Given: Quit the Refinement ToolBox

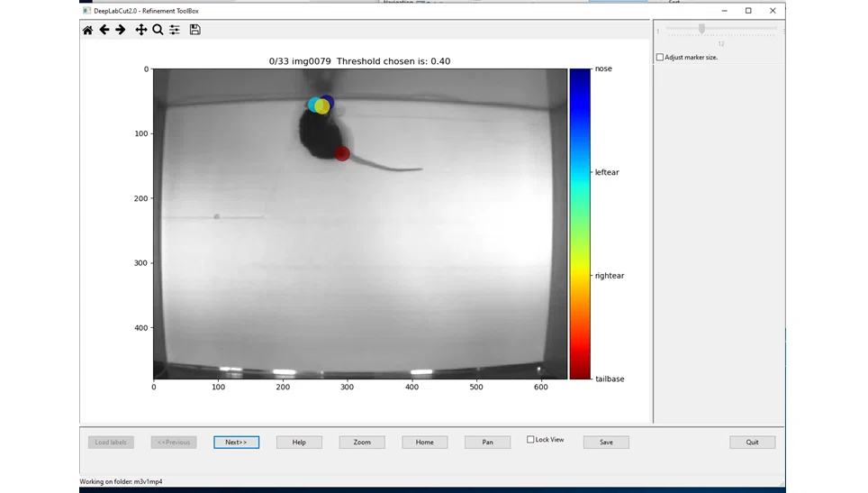Looking at the screenshot, I should coord(753,442).
